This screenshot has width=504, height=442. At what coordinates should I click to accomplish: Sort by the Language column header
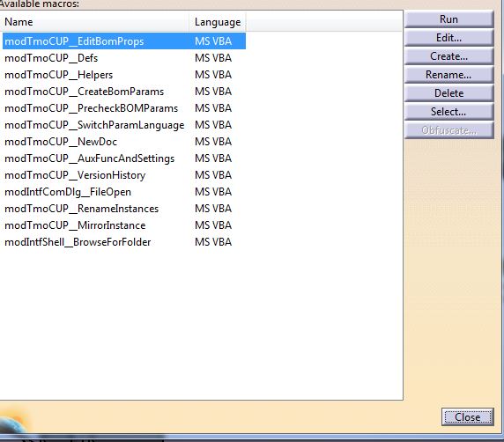click(218, 22)
